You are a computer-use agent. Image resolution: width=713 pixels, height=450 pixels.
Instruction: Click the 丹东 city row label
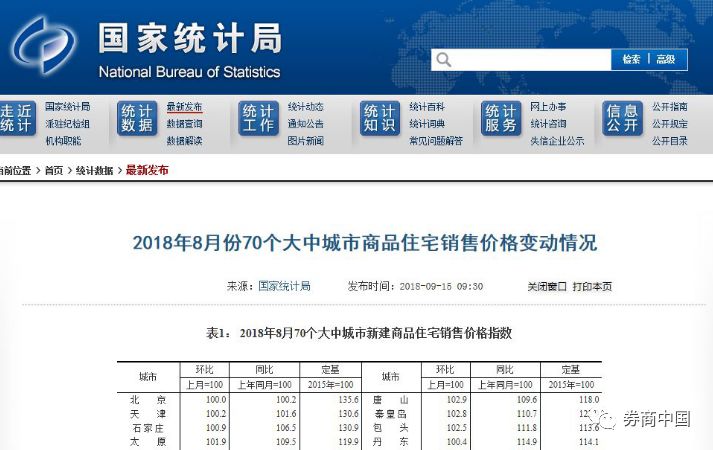pyautogui.click(x=391, y=442)
